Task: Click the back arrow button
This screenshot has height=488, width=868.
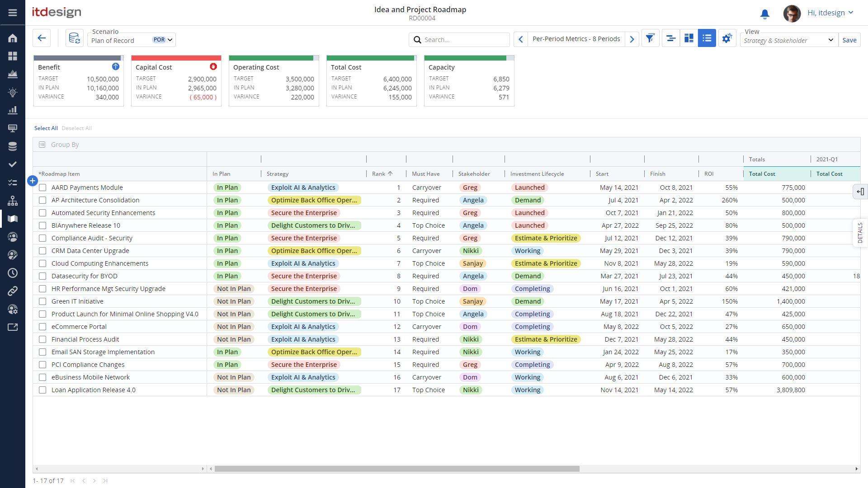Action: (42, 38)
